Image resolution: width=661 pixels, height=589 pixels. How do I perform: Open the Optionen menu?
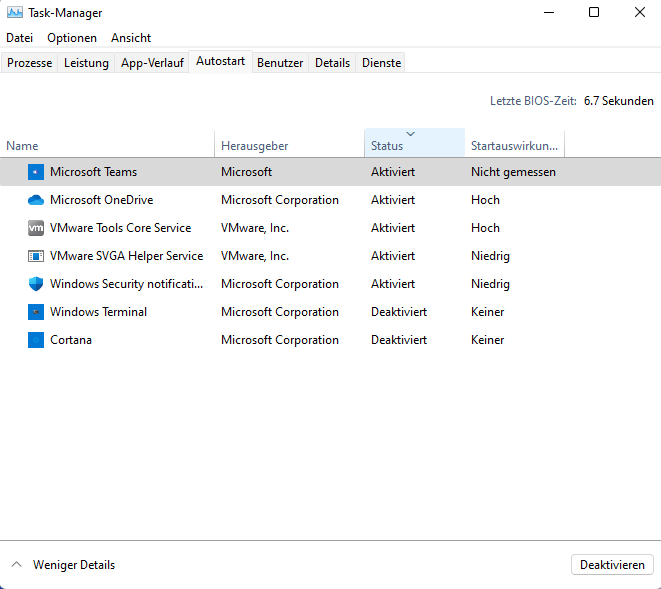pos(72,38)
